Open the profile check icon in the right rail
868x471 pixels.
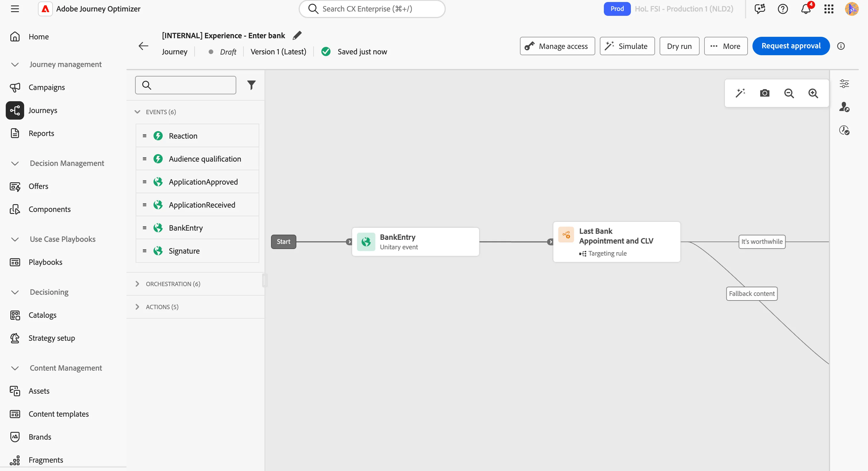pyautogui.click(x=844, y=107)
